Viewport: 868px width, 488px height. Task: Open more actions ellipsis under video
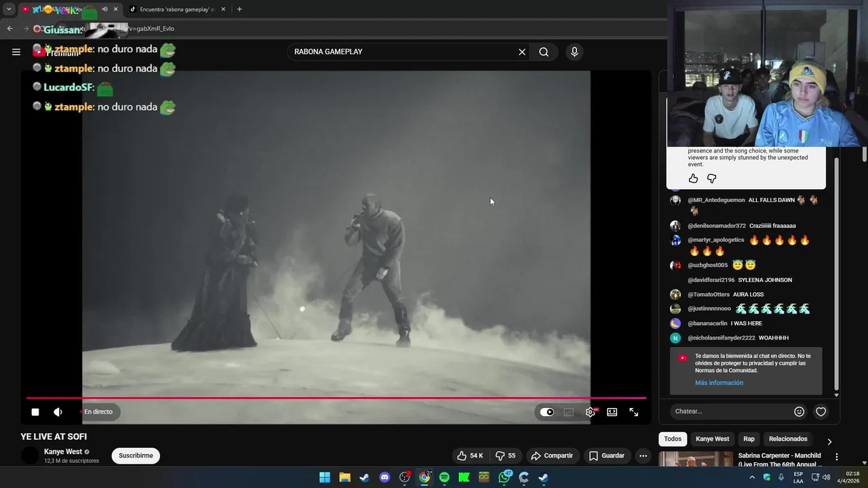point(643,455)
